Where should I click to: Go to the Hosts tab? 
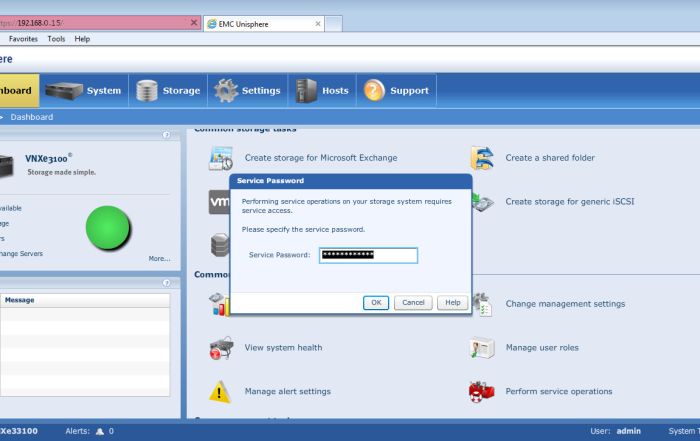tap(322, 91)
